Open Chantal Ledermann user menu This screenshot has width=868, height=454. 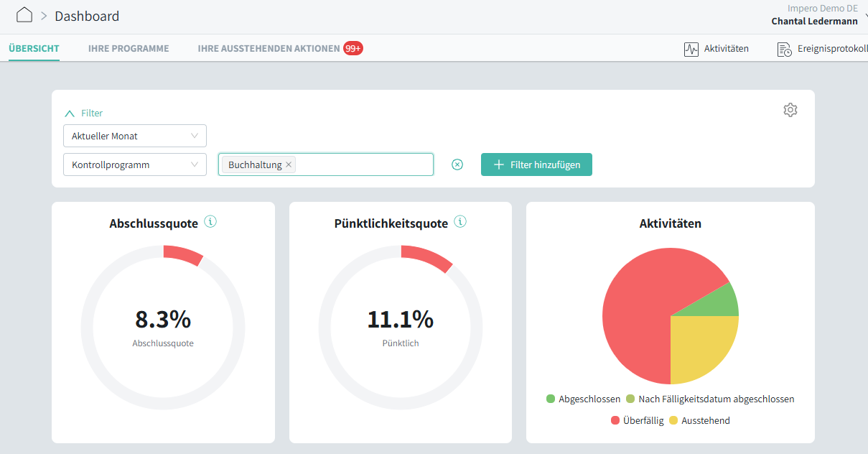coord(814,21)
